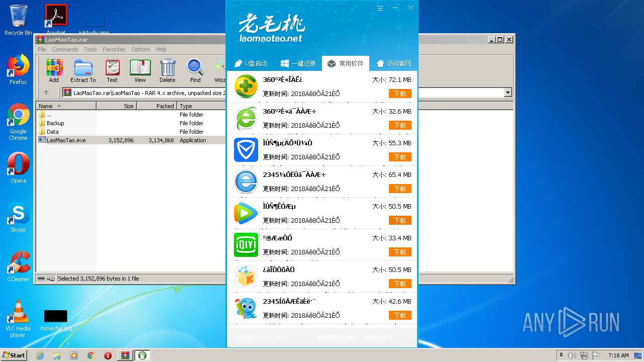Image resolution: width=644 pixels, height=362 pixels.
Task: Sort WinRAR list by Type column
Action: click(201, 106)
